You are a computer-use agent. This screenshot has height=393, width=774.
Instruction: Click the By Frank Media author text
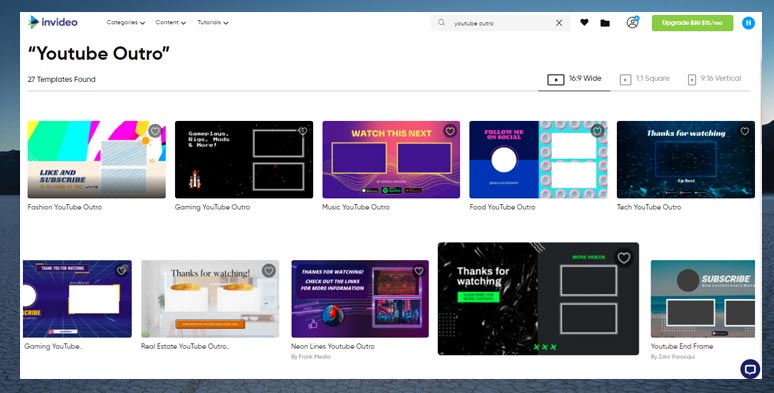pos(310,356)
